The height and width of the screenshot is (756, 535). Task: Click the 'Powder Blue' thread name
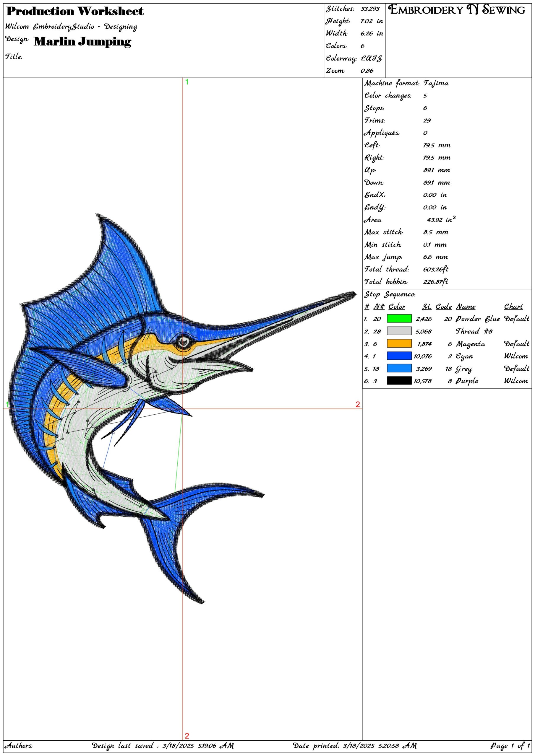pos(478,319)
